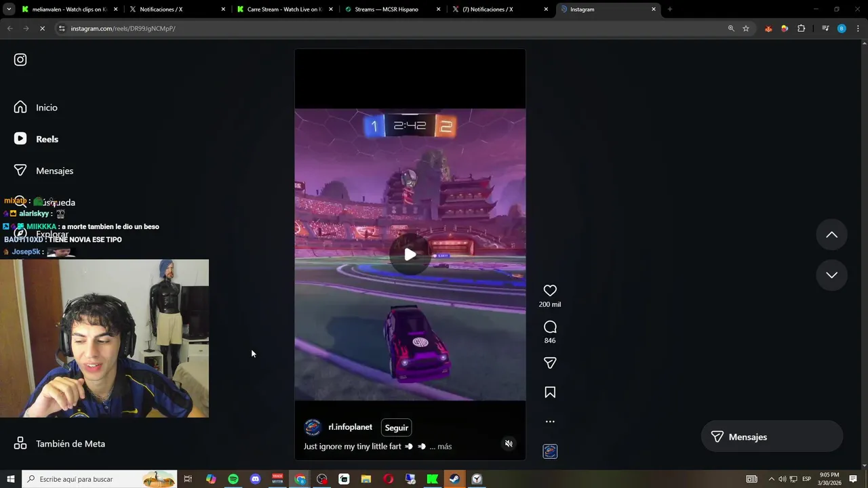Open the Reels section in the sidebar
This screenshot has width=868, height=488.
(x=37, y=139)
